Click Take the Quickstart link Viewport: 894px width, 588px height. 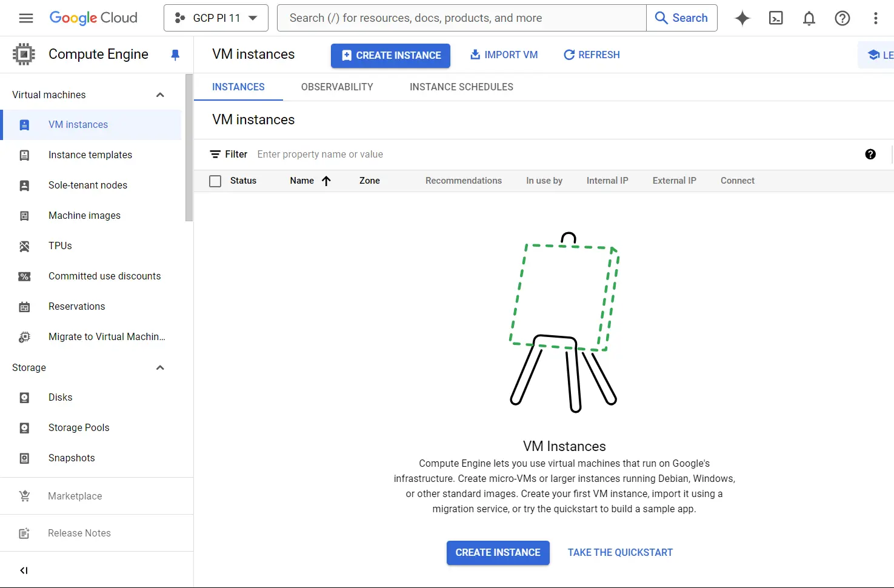(620, 553)
